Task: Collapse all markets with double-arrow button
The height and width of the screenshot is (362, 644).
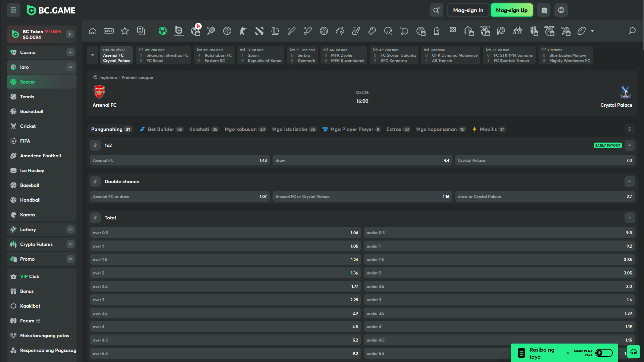Action: pos(630,129)
